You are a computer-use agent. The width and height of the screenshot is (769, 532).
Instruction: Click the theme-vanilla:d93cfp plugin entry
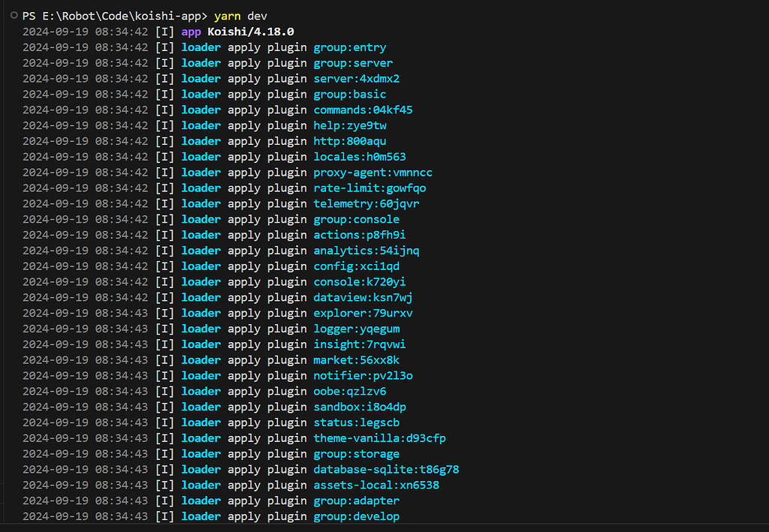379,437
